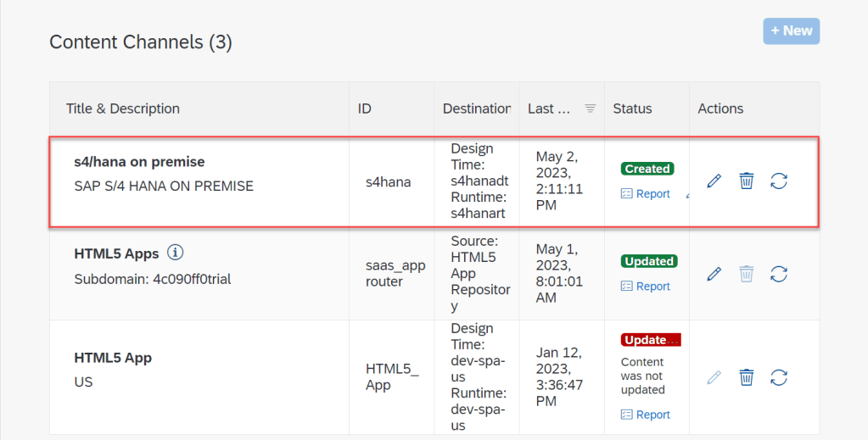
Task: Click the Title & Description column header
Action: (123, 109)
